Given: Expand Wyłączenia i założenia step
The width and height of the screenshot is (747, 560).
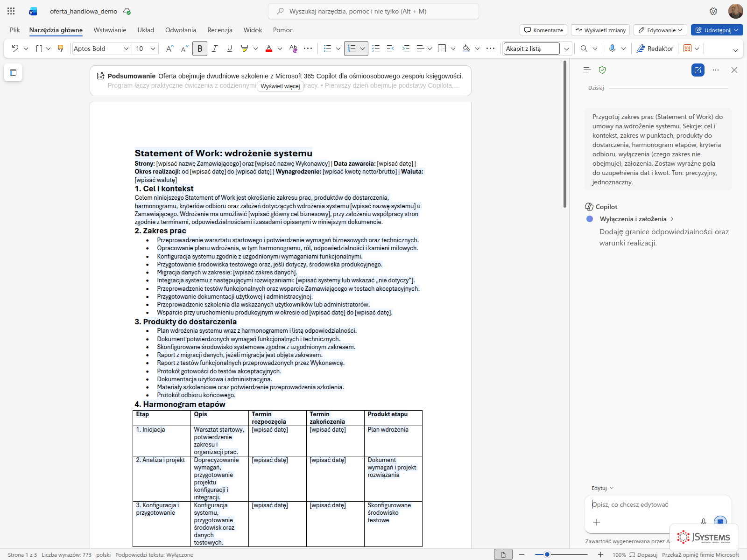Looking at the screenshot, I should tap(636, 219).
